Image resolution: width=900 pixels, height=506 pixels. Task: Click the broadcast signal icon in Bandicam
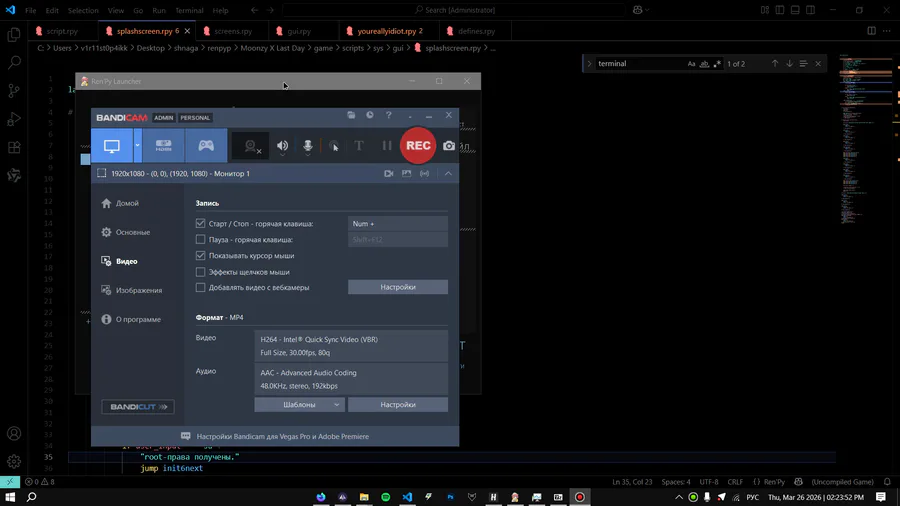[424, 173]
